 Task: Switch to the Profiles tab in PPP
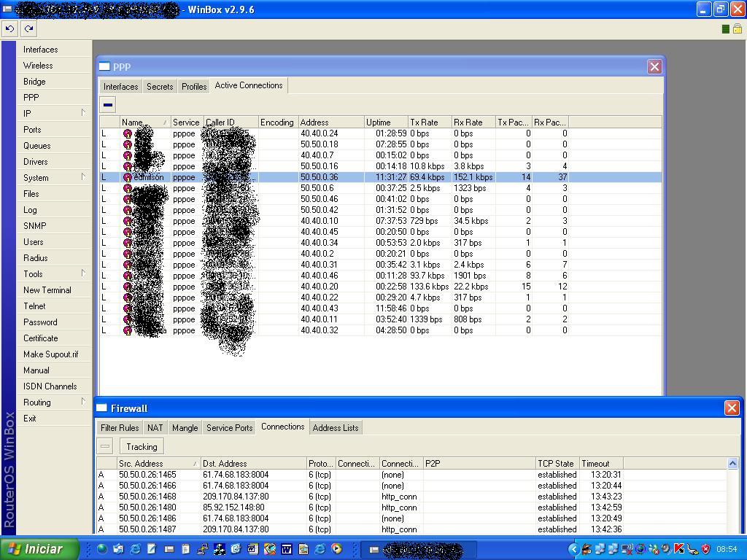point(194,87)
